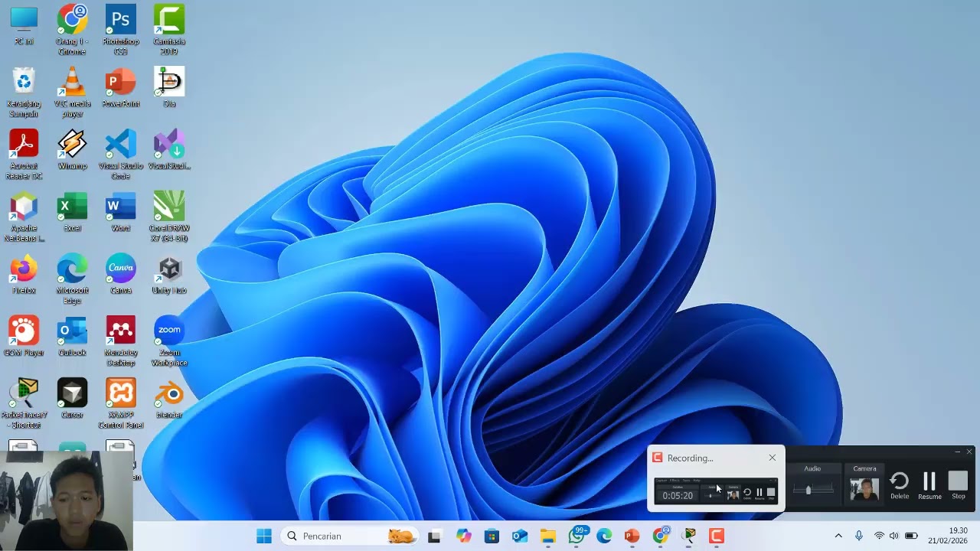Image resolution: width=980 pixels, height=551 pixels.
Task: Open Copilot from the taskbar
Action: pyautogui.click(x=463, y=536)
